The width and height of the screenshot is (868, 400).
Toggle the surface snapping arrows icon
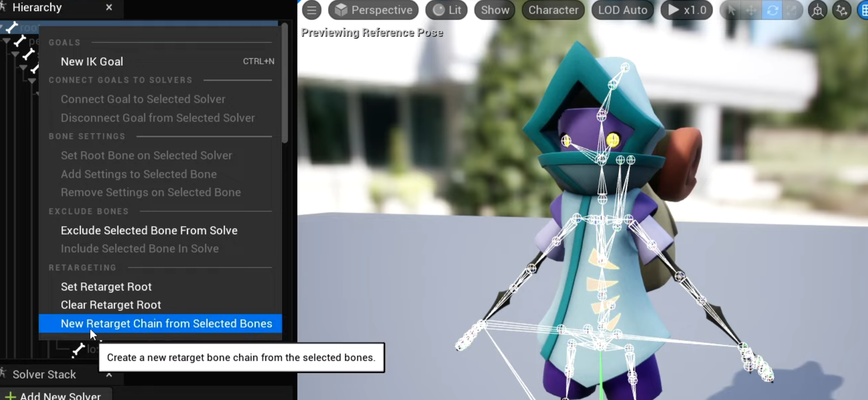pos(841,11)
